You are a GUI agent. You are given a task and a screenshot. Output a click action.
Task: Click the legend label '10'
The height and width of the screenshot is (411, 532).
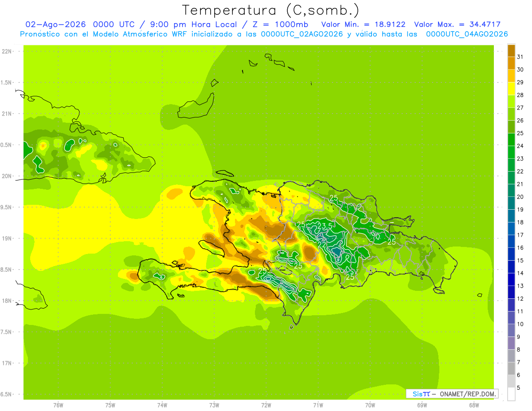point(520,324)
